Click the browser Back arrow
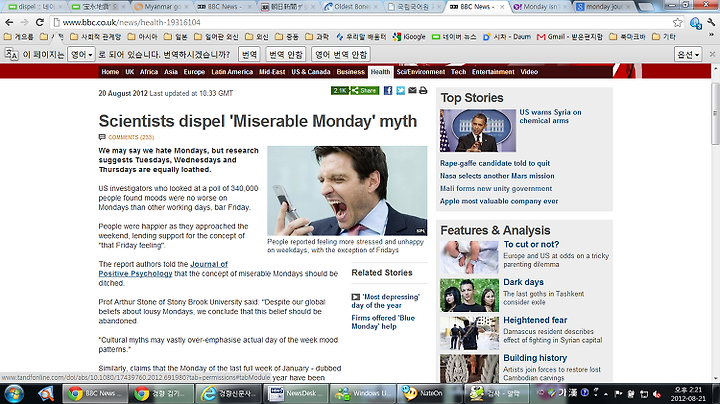The width and height of the screenshot is (720, 404). [x=9, y=22]
